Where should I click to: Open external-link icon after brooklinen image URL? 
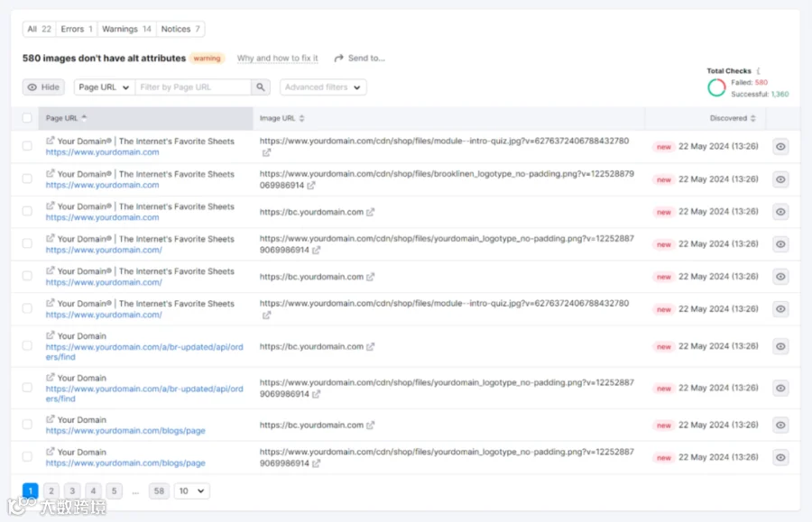pos(310,185)
